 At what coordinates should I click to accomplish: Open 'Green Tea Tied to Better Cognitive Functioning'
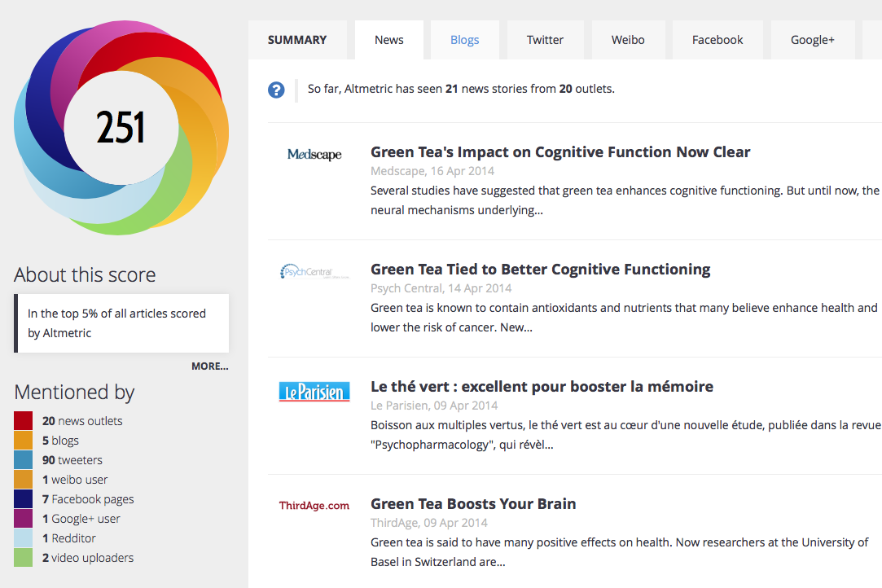pyautogui.click(x=540, y=270)
